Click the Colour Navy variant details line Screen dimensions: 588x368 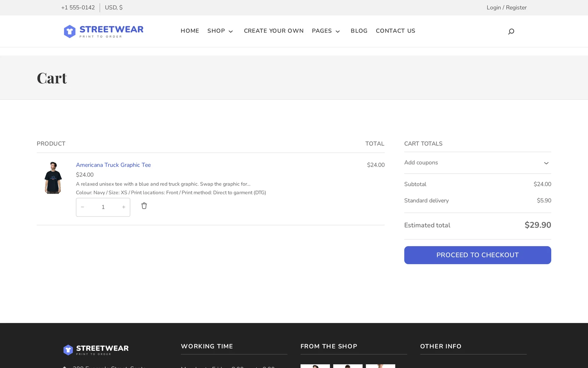(x=171, y=192)
